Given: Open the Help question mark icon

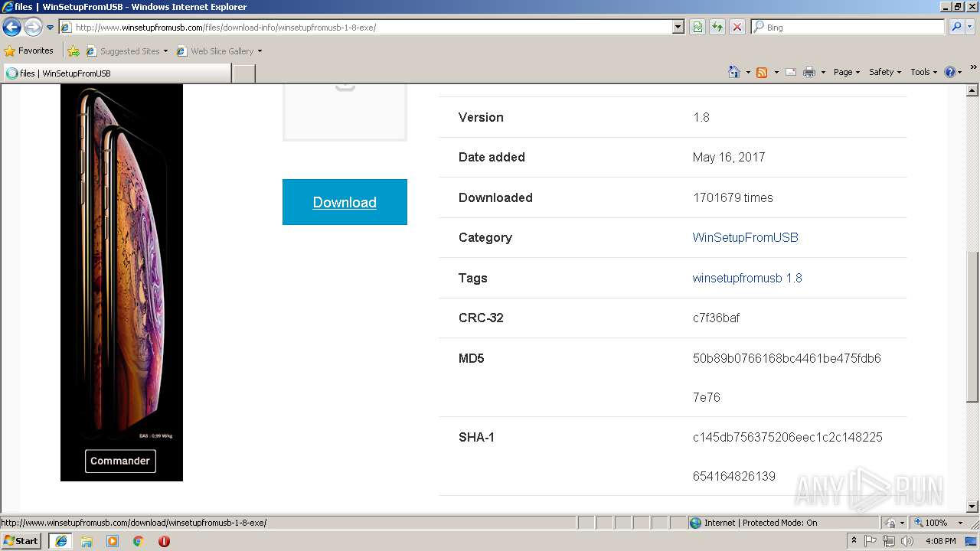Looking at the screenshot, I should tap(950, 72).
